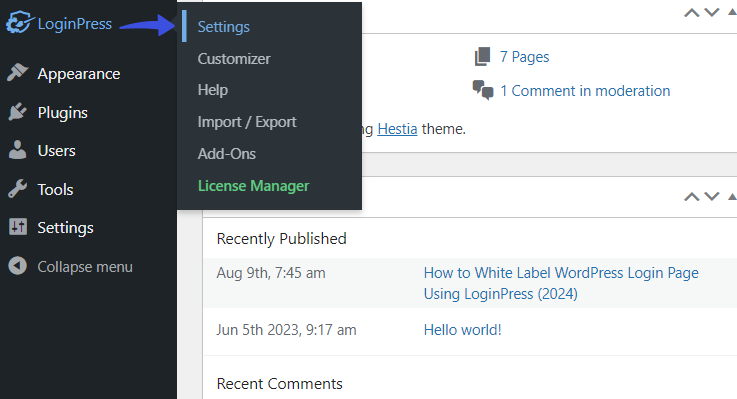Click the Recent Comments heading
Viewport: 737px width, 399px height.
pyautogui.click(x=280, y=384)
